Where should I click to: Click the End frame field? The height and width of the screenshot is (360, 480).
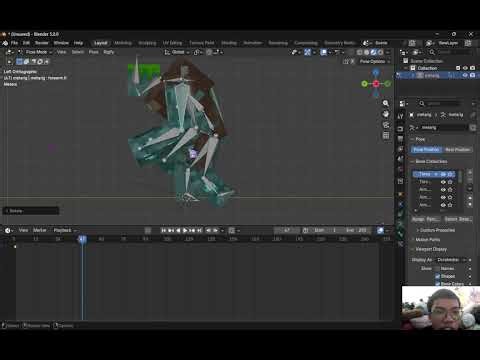(356, 230)
